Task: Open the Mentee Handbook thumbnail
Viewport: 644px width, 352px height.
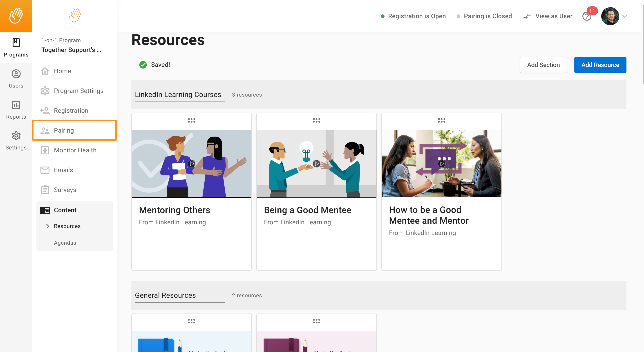Action: [x=192, y=341]
